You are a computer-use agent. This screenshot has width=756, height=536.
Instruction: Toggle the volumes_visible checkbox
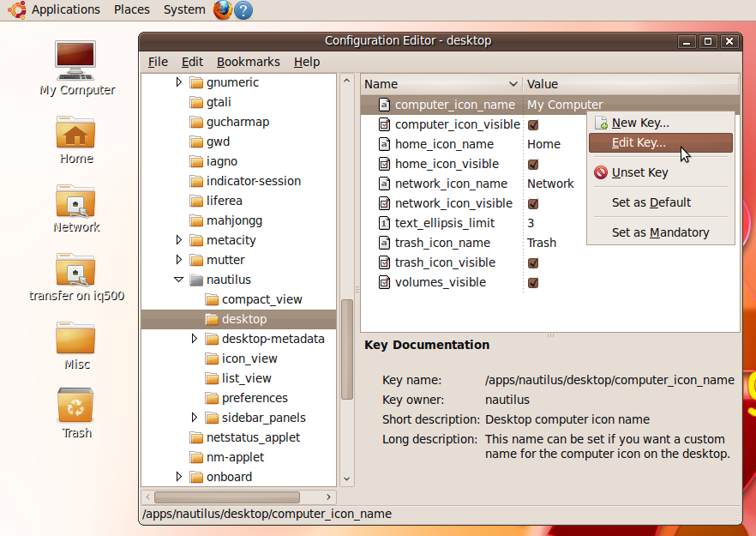point(532,281)
